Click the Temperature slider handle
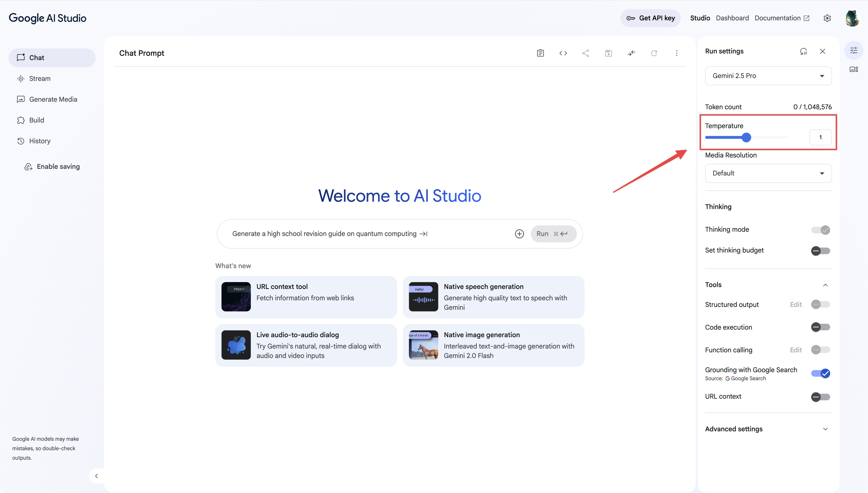This screenshot has height=493, width=868. tap(746, 137)
